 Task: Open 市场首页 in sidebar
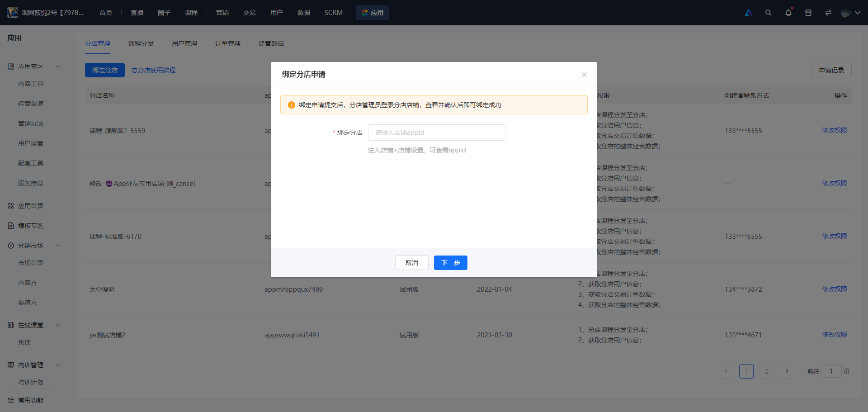(31, 263)
